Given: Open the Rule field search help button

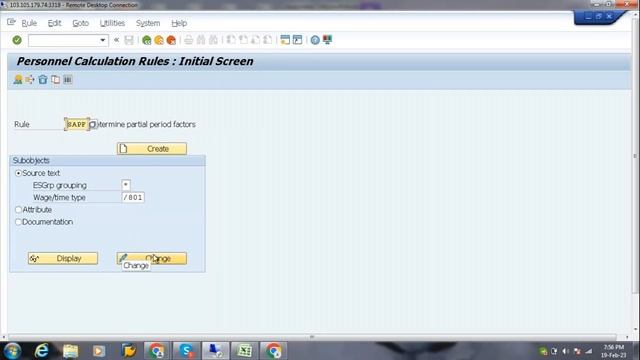Looking at the screenshot, I should [x=93, y=124].
